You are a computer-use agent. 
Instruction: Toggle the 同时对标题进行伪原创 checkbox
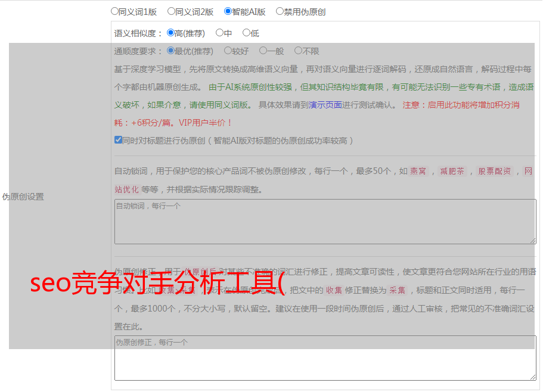(x=118, y=141)
